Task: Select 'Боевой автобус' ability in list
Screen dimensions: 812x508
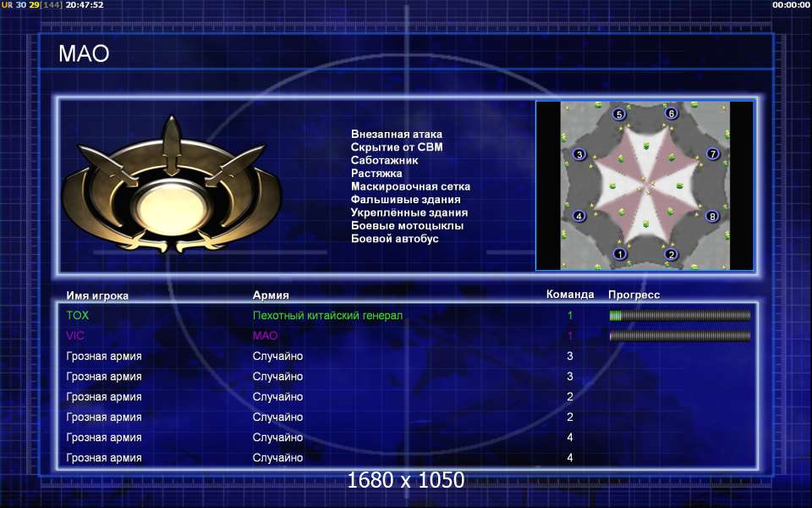Action: [395, 239]
